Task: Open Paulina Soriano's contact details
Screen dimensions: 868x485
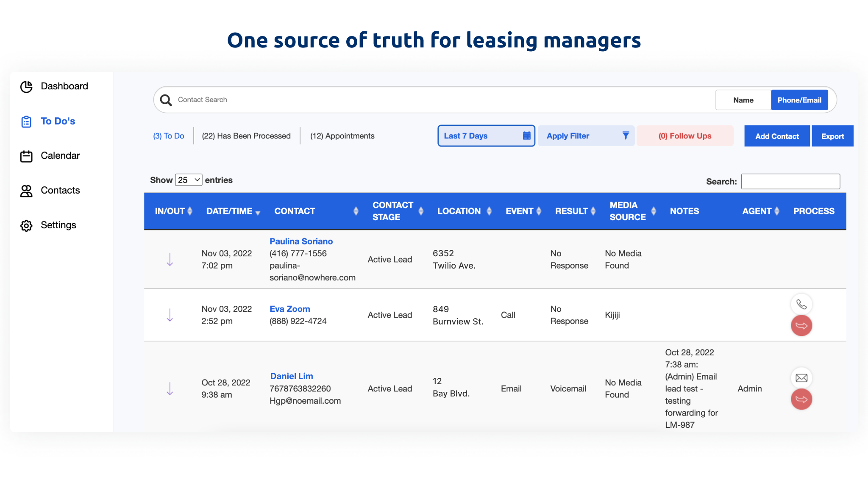Action: click(301, 241)
